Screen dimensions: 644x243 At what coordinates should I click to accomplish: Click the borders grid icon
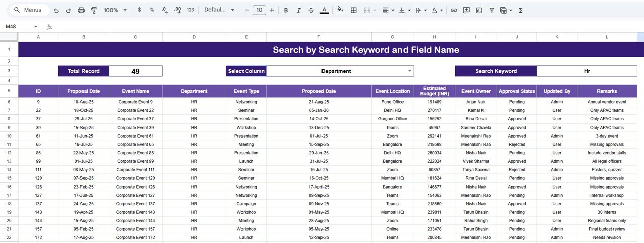click(354, 10)
